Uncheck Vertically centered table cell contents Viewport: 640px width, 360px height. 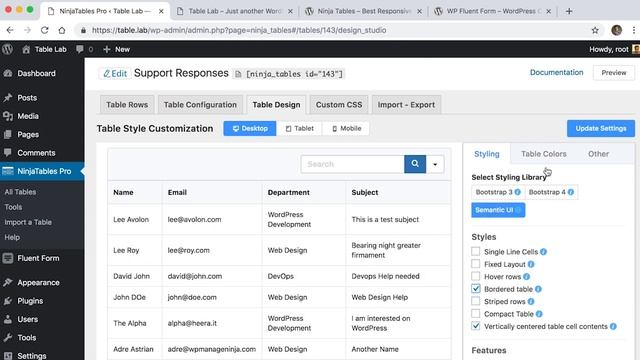point(476,326)
